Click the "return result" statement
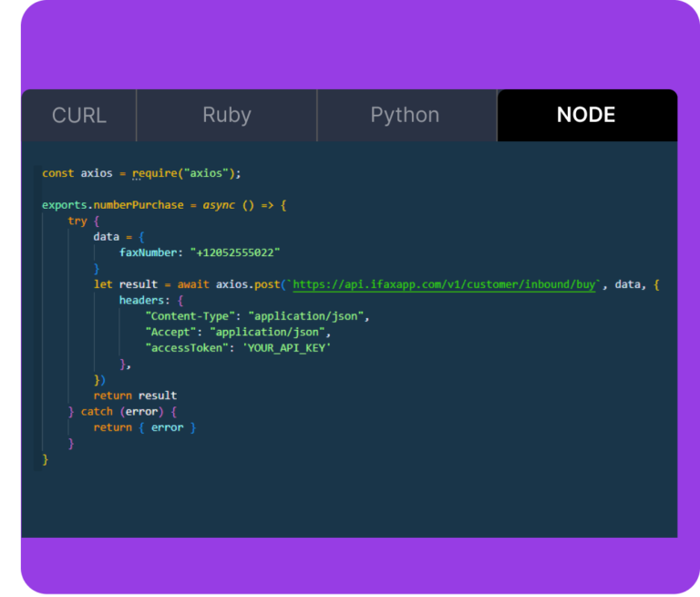 point(135,396)
